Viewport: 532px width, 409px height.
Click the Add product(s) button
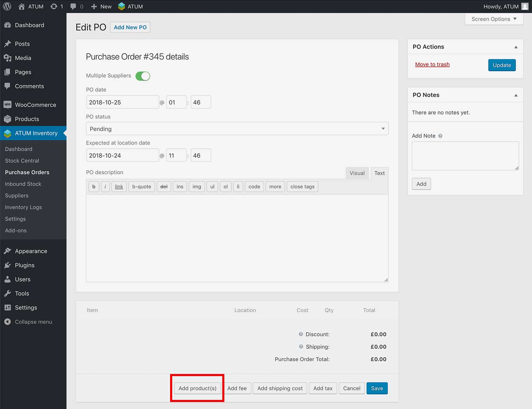tap(197, 388)
